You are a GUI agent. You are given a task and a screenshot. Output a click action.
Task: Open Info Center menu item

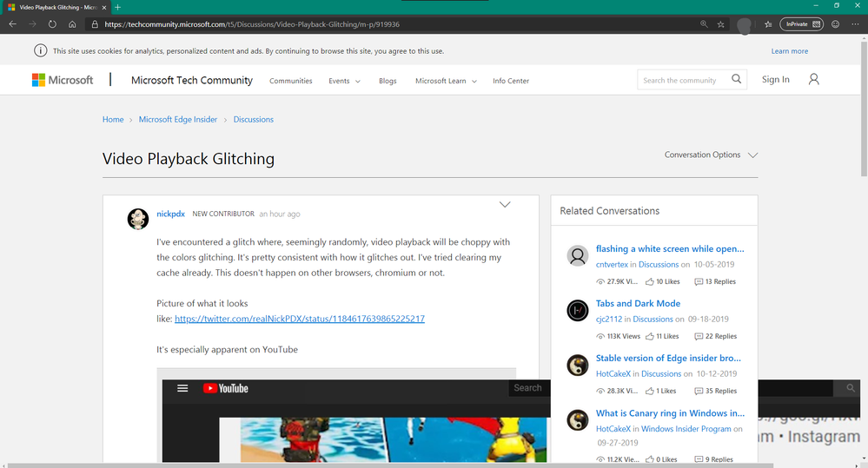pyautogui.click(x=511, y=81)
